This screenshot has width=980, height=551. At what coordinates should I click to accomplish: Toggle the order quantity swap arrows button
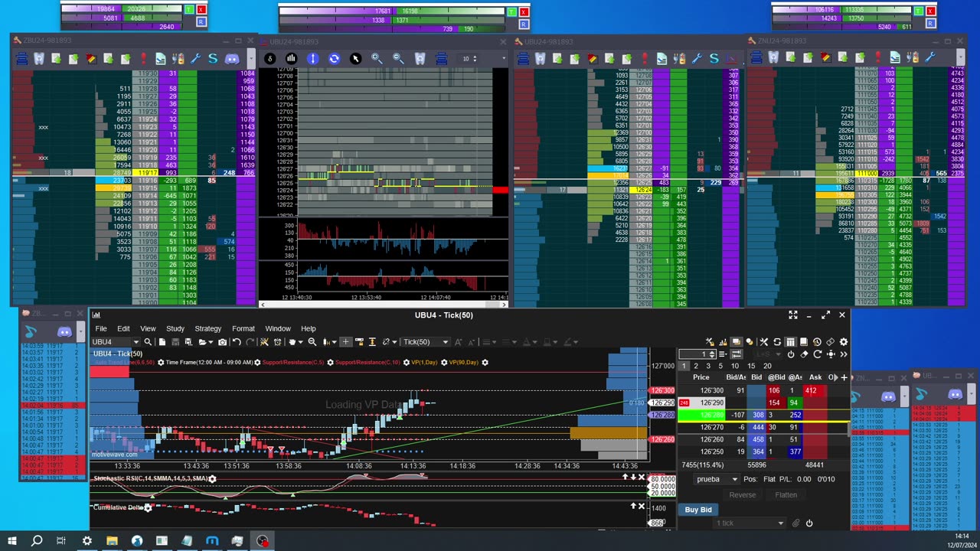click(737, 354)
